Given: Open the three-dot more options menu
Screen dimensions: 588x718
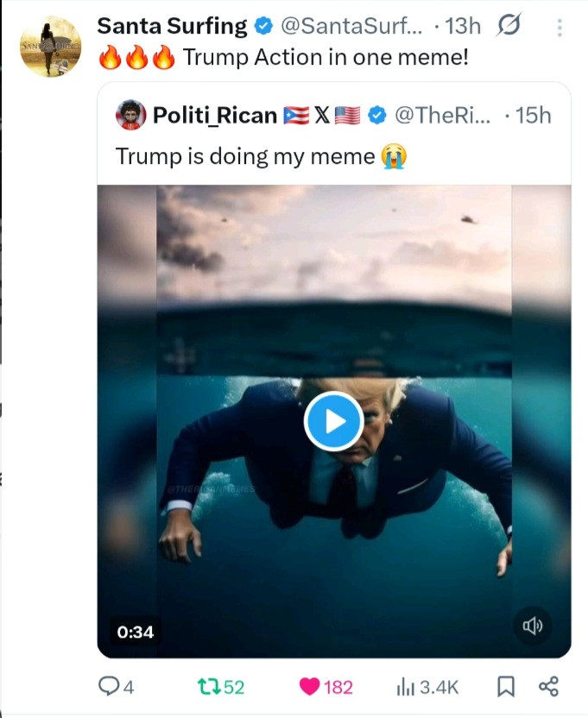Looking at the screenshot, I should click(x=559, y=28).
